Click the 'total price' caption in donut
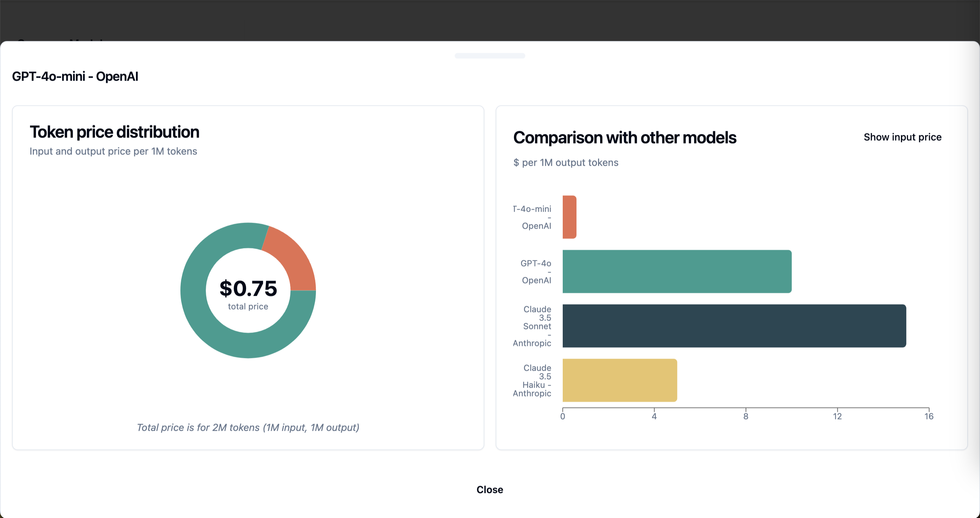 click(248, 307)
